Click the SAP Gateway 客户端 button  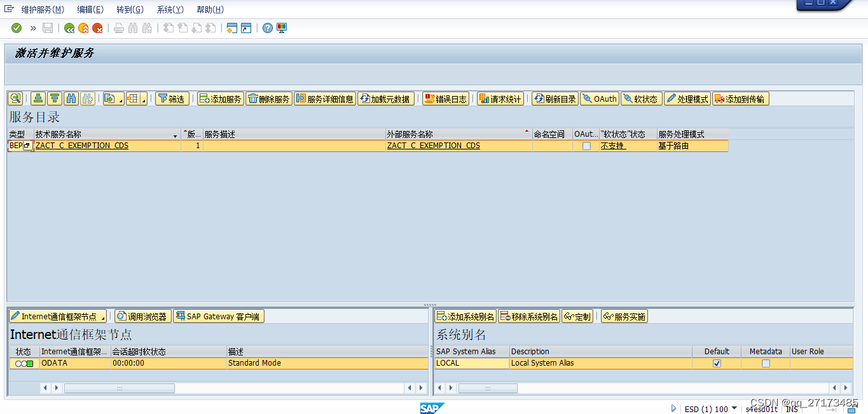(x=219, y=317)
